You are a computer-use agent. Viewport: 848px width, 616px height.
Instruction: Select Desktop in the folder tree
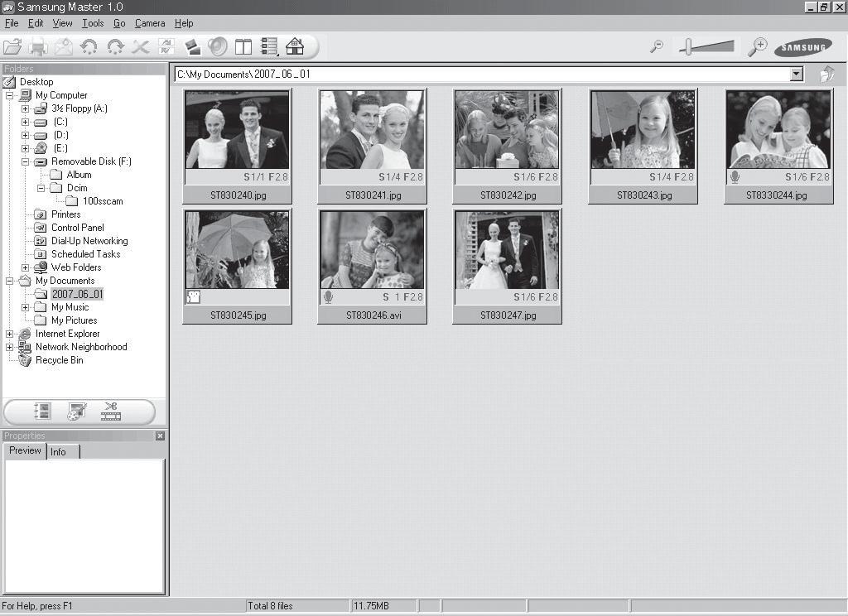click(x=36, y=82)
